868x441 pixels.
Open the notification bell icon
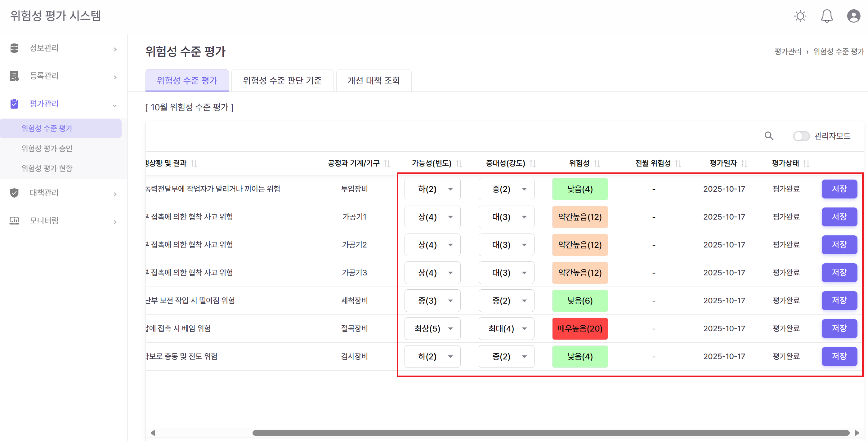click(x=826, y=16)
